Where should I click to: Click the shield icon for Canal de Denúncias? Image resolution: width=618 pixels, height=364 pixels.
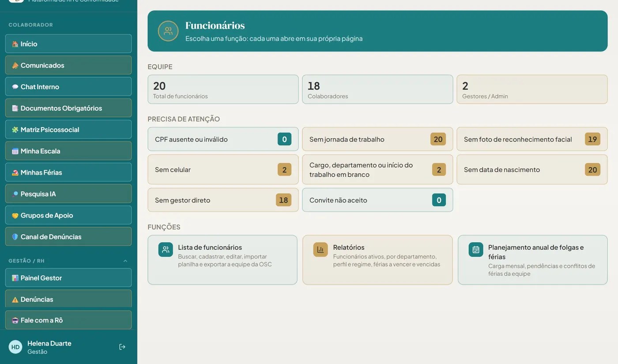point(15,237)
